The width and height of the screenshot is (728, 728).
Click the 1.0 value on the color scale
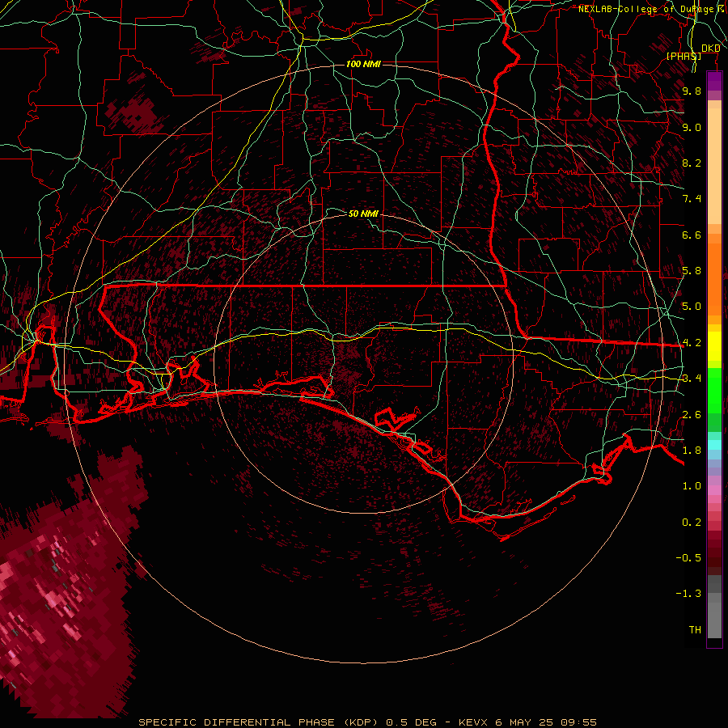692,486
